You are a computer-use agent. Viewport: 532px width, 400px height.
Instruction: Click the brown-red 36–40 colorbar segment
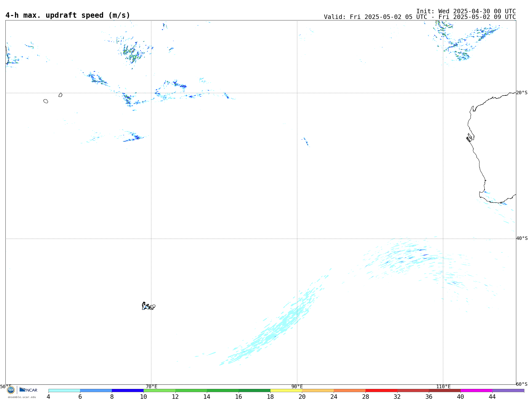445,390
